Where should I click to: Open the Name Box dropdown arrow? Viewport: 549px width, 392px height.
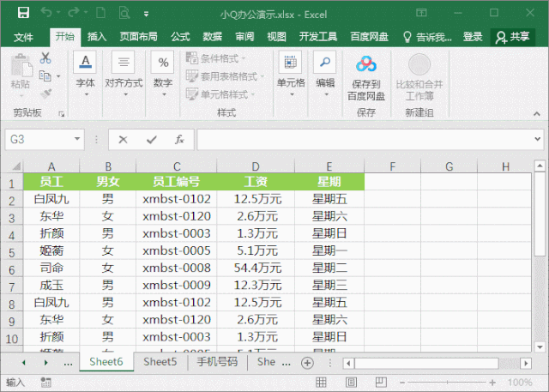pos(77,139)
